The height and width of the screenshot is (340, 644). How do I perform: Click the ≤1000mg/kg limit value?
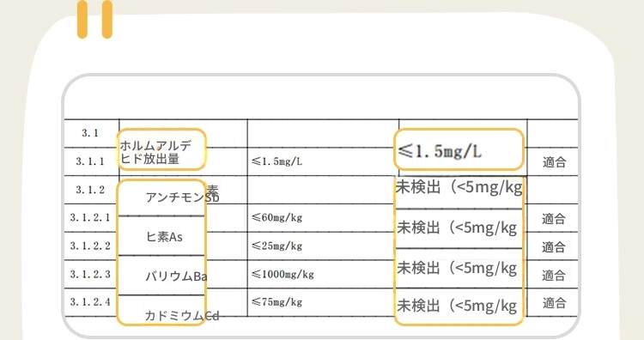pyautogui.click(x=283, y=274)
